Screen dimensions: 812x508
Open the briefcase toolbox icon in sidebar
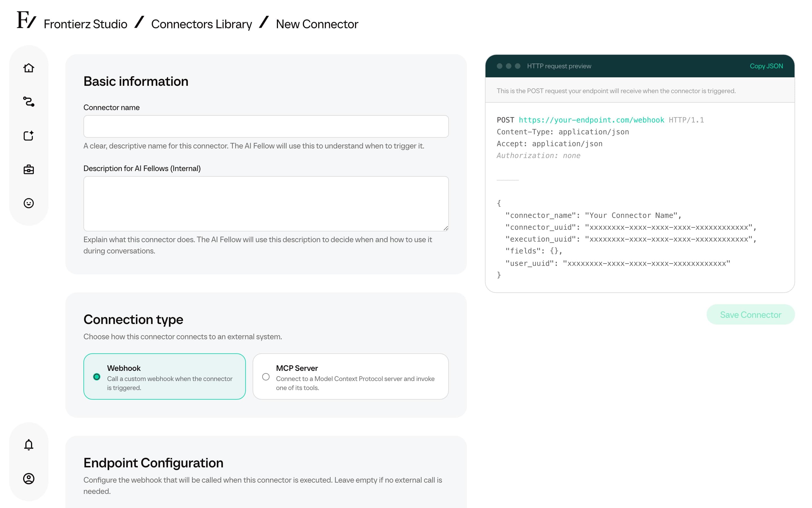coord(29,169)
